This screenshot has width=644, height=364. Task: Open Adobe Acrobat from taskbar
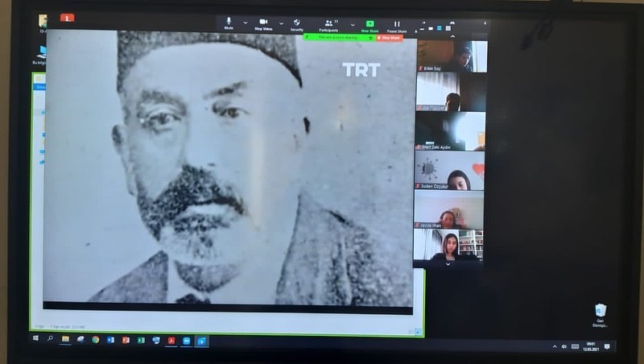[x=171, y=341]
